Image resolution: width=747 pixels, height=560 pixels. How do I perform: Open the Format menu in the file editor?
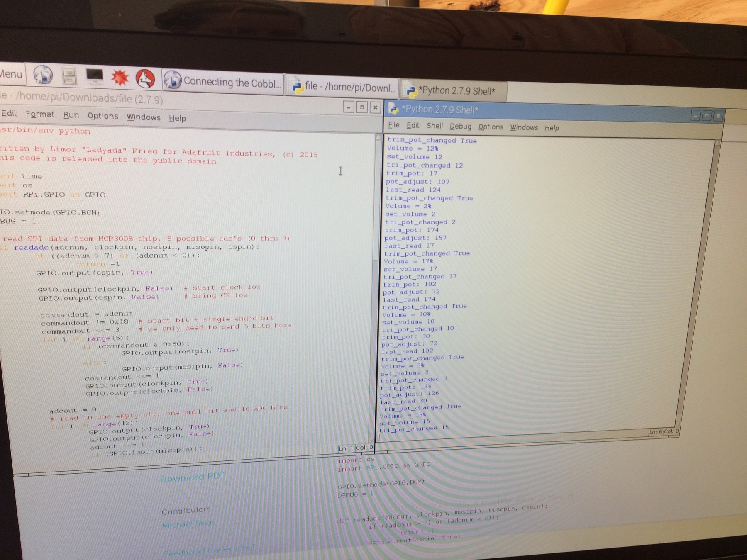[40, 114]
